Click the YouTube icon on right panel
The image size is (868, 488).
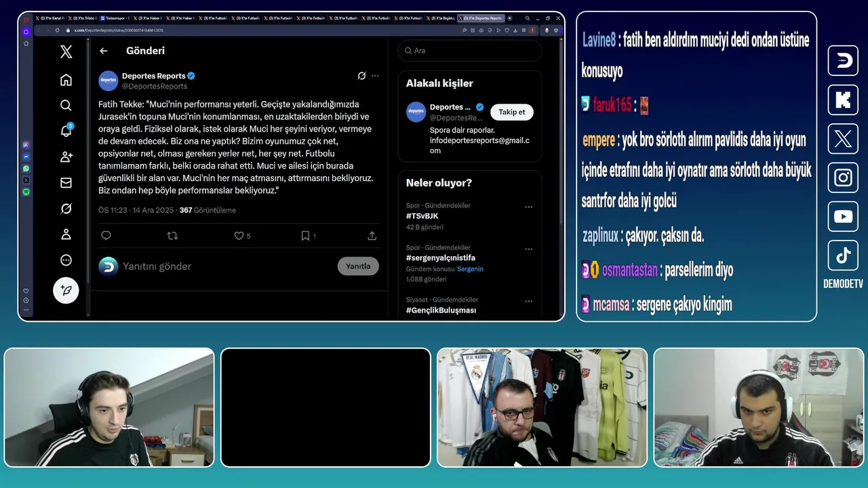[x=843, y=217]
